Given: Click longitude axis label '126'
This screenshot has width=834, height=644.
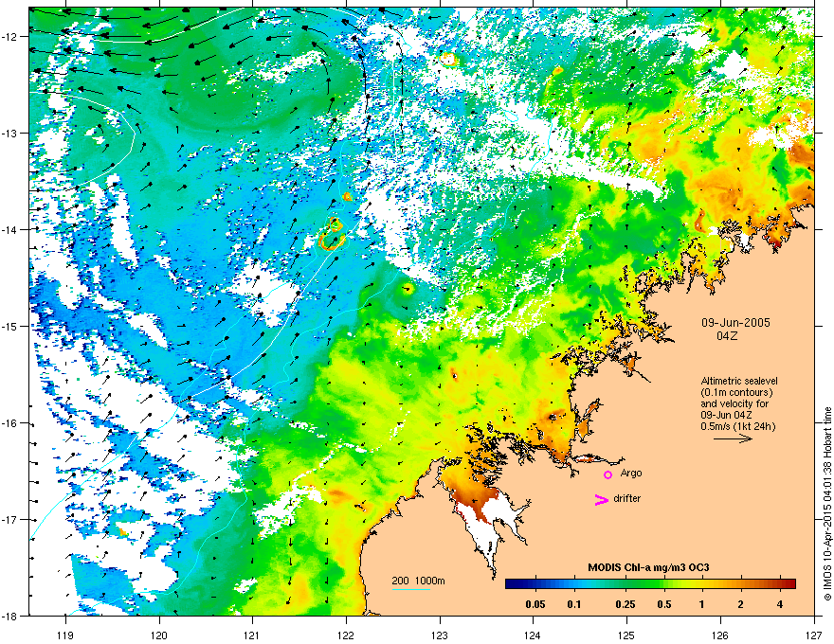Looking at the screenshot, I should 720,635.
